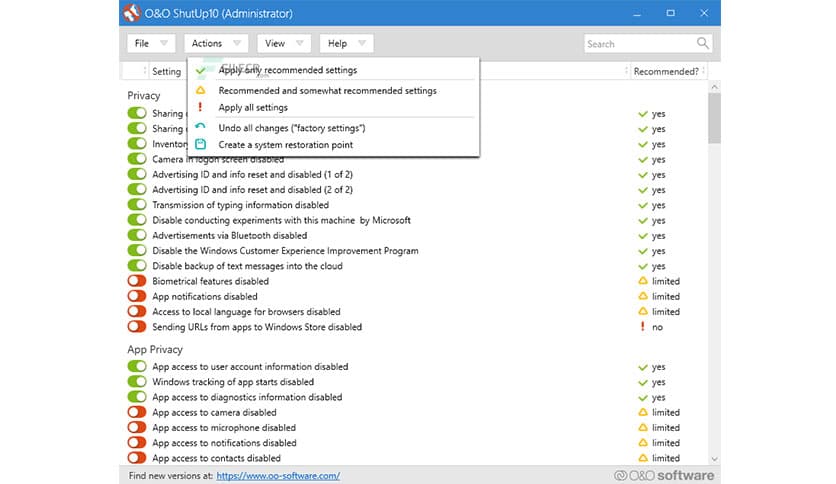Click the vertical scrollbar thumb
This screenshot has height=484, width=836.
713,120
